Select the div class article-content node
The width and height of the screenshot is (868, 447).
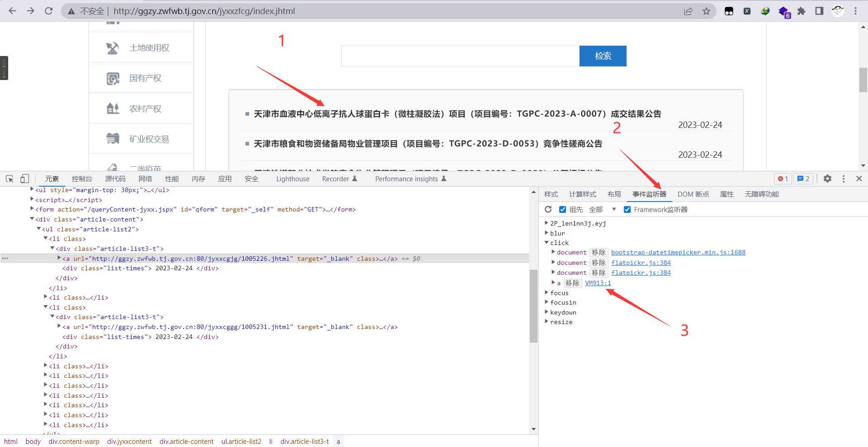[x=89, y=219]
